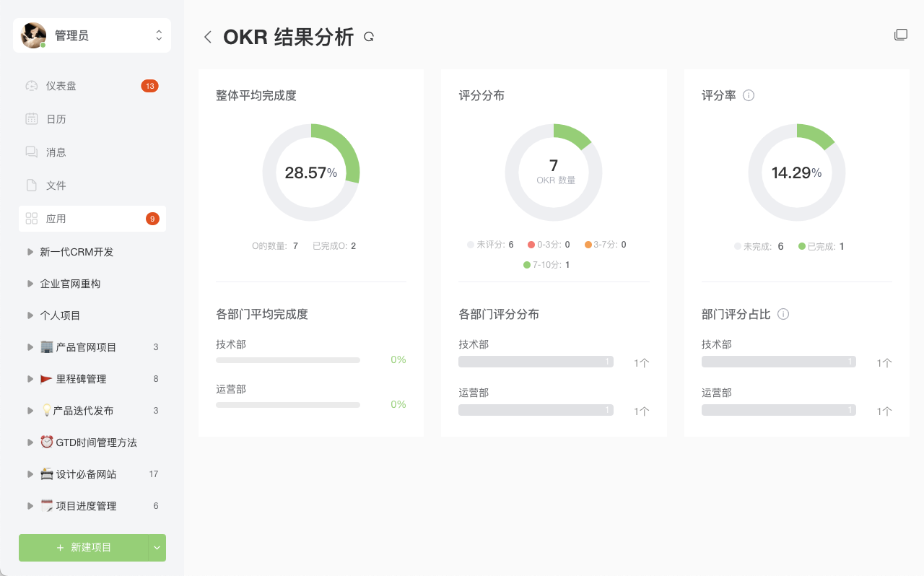The height and width of the screenshot is (576, 924).
Task: Open the GTD时间管理方法 project
Action: pyautogui.click(x=96, y=442)
